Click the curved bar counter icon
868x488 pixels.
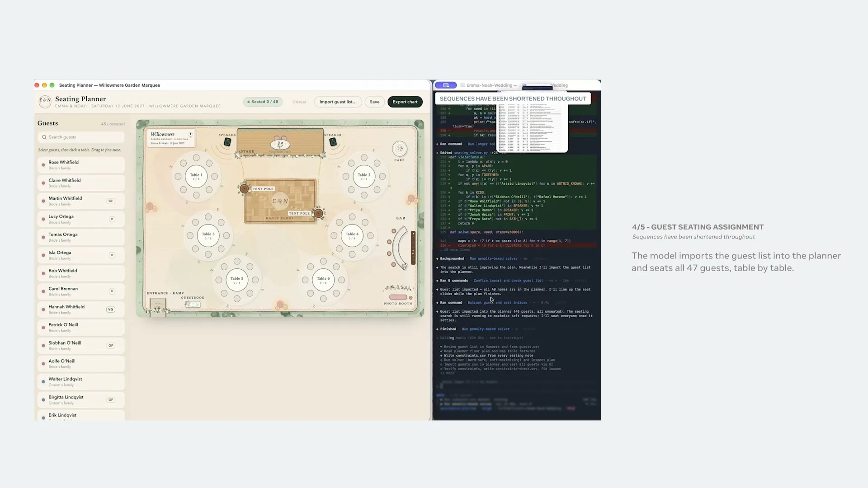[400, 249]
